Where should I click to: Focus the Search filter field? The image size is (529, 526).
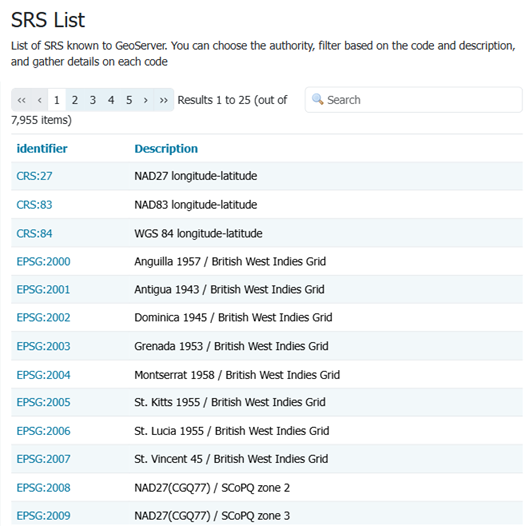pos(414,100)
